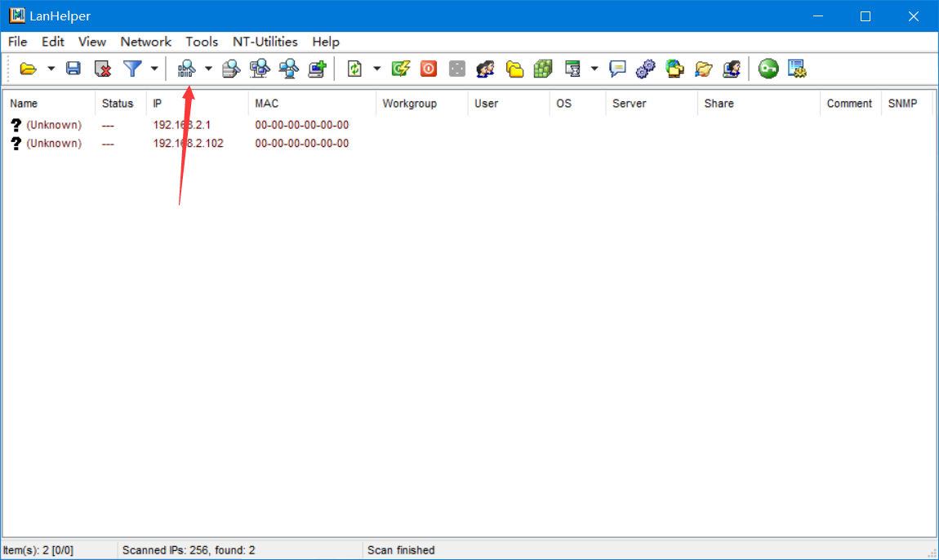
Task: Sort by the Comment column header
Action: coord(850,104)
